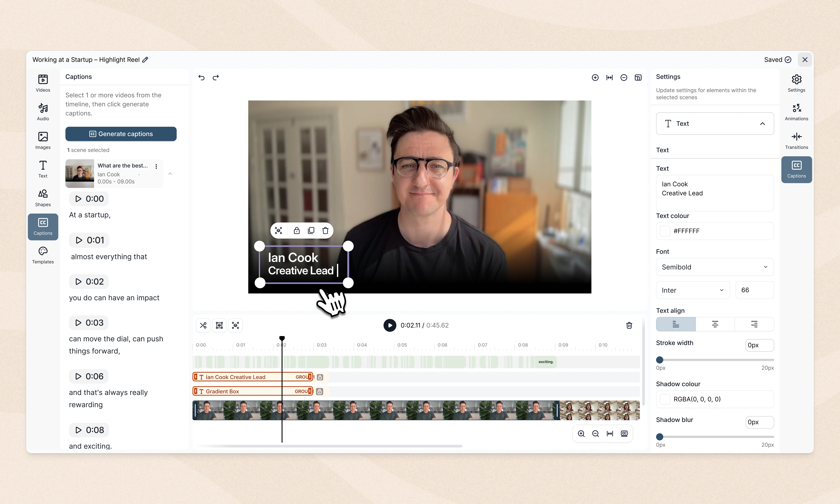The height and width of the screenshot is (504, 840).
Task: Select right text alignment
Action: (754, 324)
